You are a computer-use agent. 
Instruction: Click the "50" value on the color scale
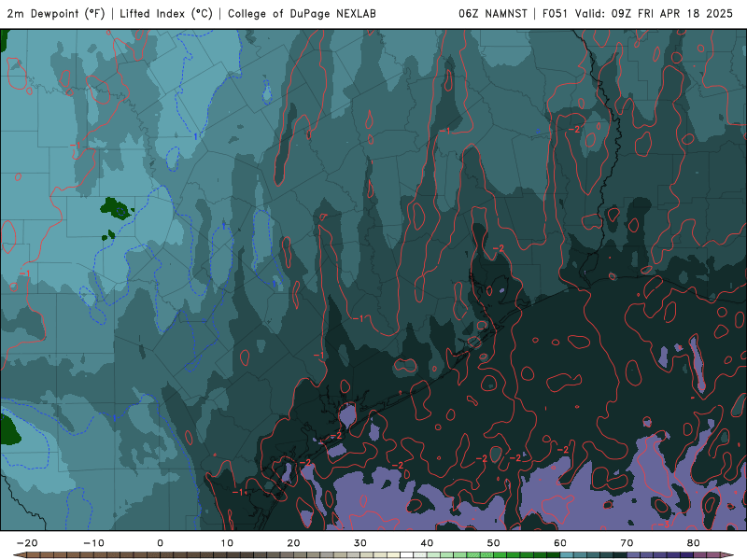(x=494, y=543)
